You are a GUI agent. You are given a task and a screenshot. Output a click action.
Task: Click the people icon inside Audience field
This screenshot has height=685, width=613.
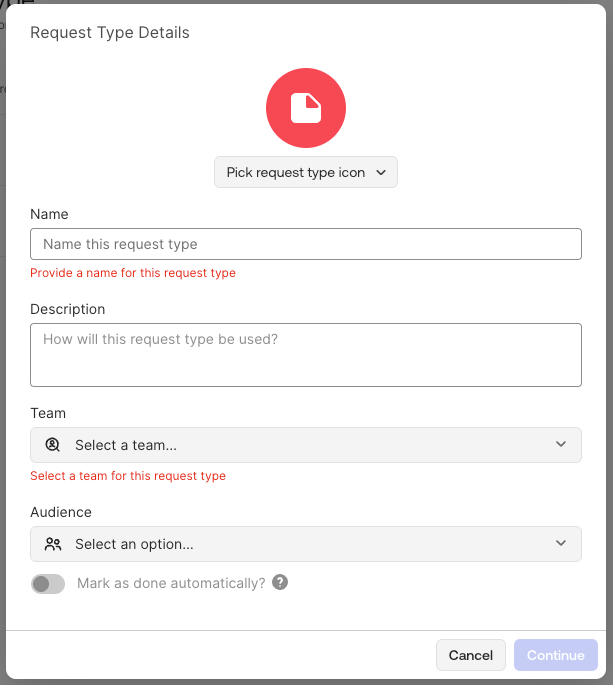point(53,544)
